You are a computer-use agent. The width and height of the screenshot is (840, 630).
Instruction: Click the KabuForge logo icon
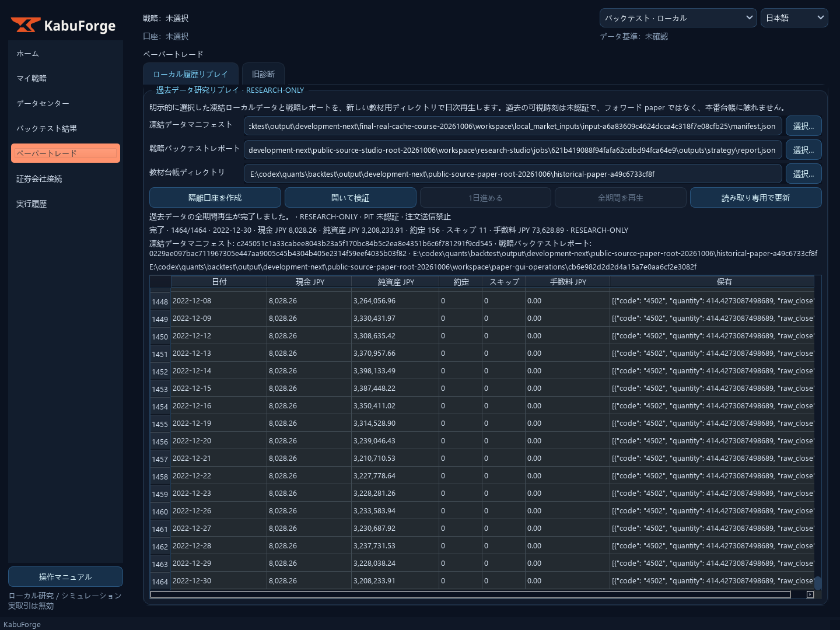(26, 25)
